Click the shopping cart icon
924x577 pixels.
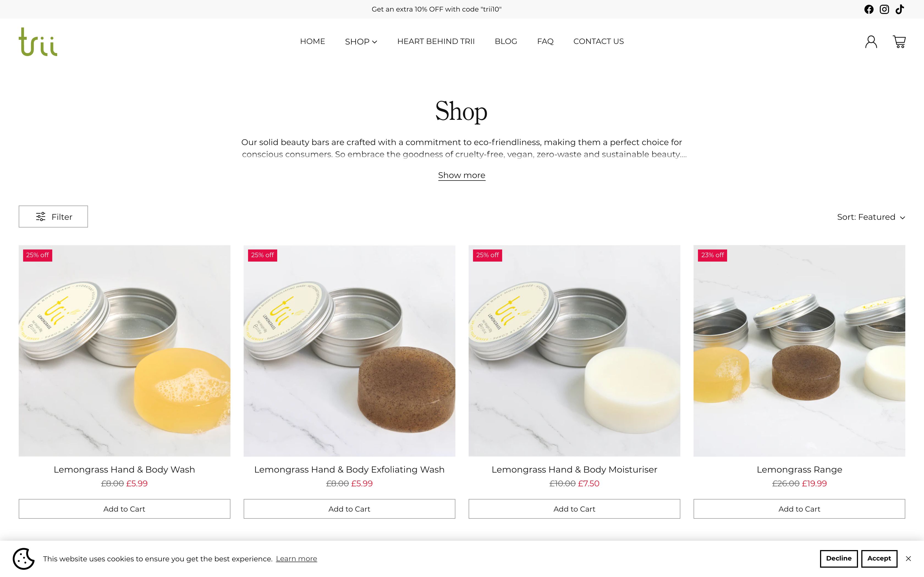(899, 41)
